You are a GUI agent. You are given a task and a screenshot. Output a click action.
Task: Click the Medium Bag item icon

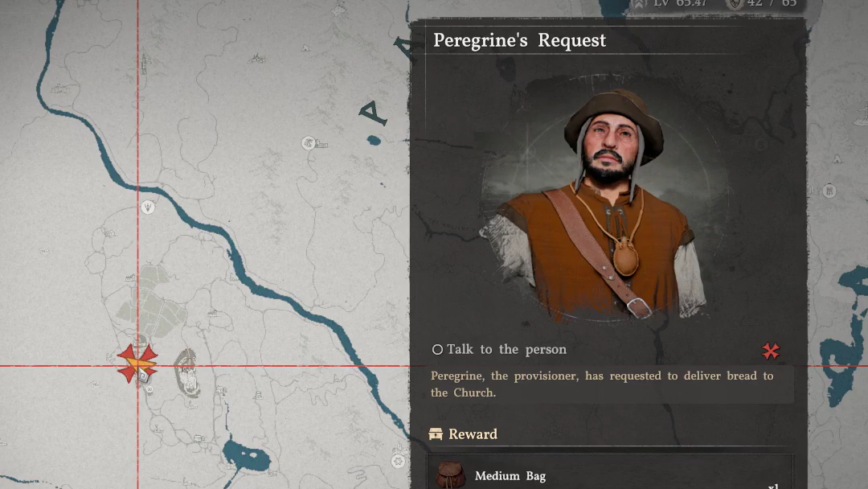450,475
